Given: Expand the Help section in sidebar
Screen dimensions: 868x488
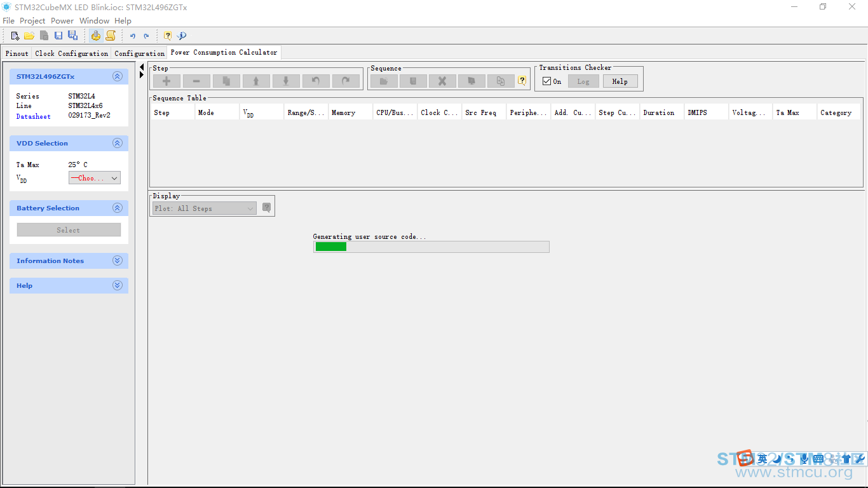Looking at the screenshot, I should (x=117, y=285).
